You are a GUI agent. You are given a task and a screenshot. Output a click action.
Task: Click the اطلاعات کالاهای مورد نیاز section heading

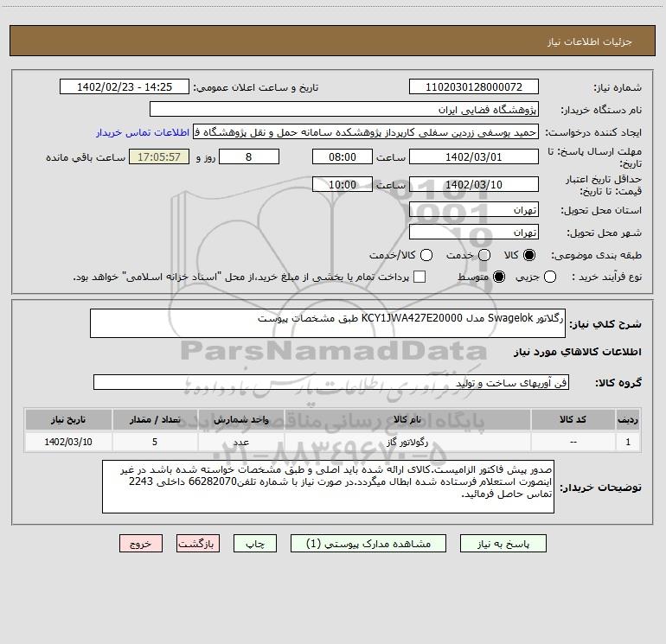click(578, 352)
